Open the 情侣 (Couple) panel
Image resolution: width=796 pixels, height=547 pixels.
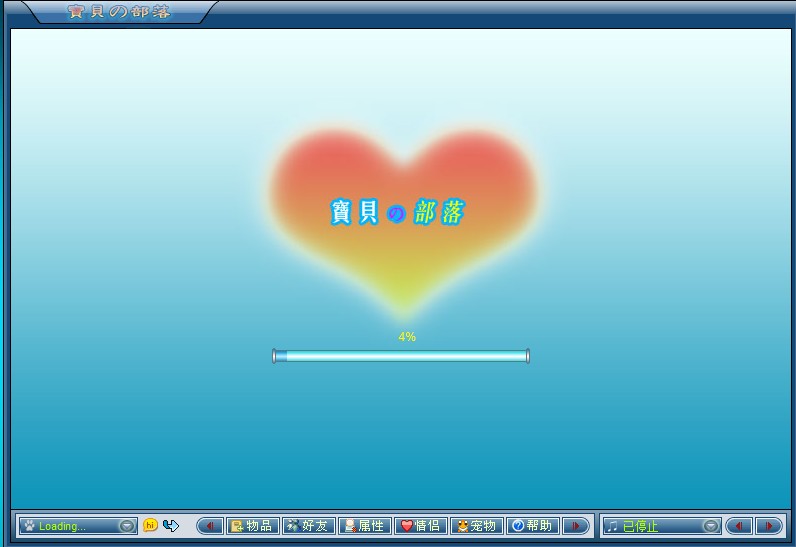[420, 526]
